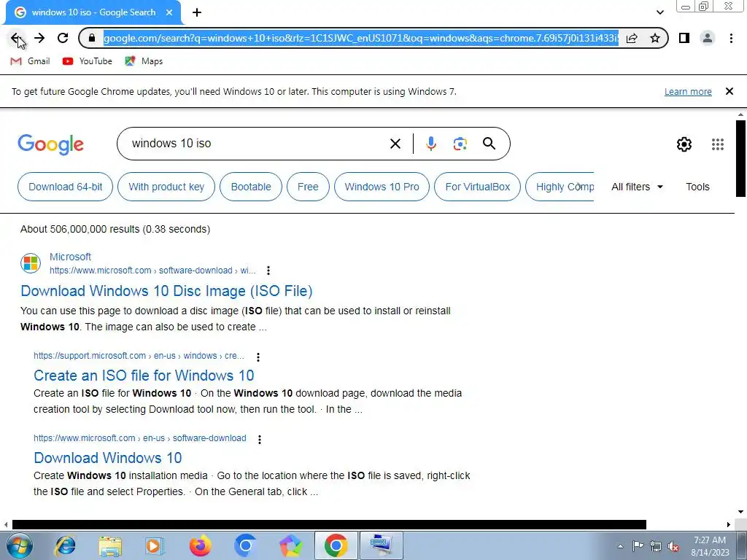The width and height of the screenshot is (747, 560).
Task: Select the Windows 10 Pro chip
Action: coord(382,187)
